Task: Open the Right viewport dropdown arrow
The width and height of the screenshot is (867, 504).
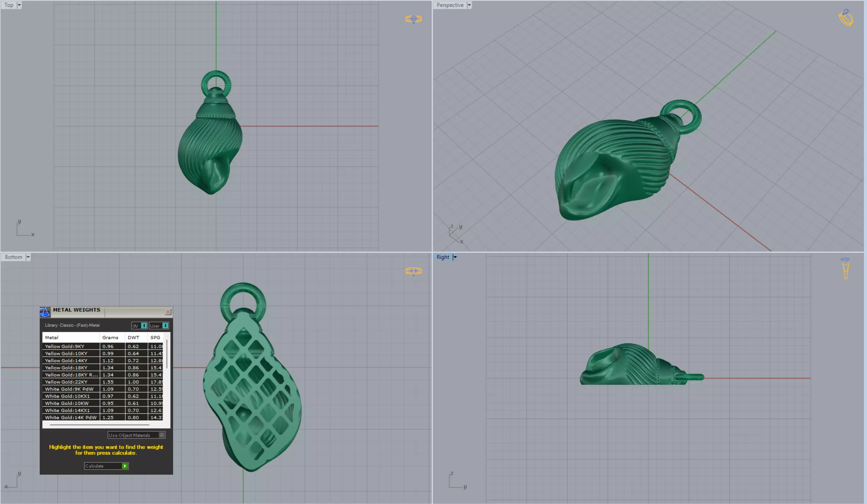Action: [455, 257]
